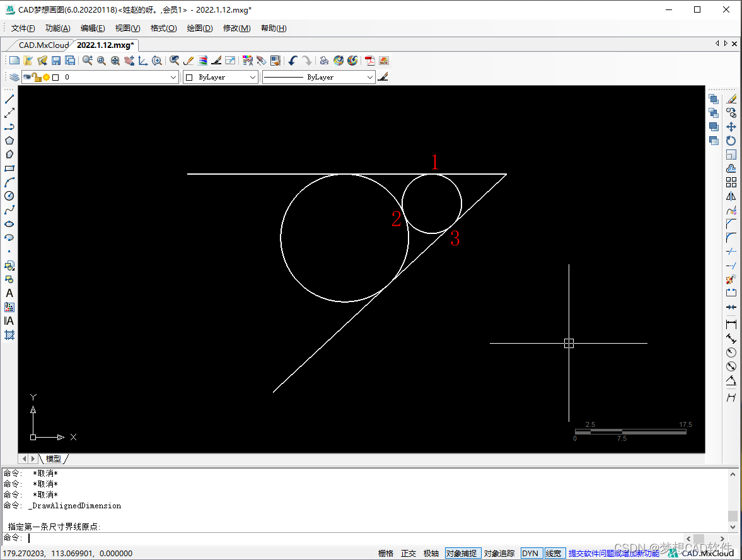This screenshot has width=742, height=560.
Task: Toggle 栅格 grid mode
Action: (386, 553)
